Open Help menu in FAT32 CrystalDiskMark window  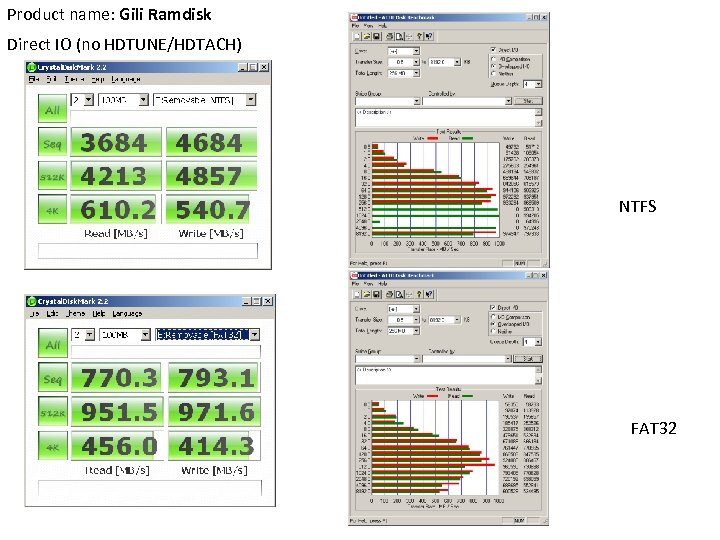point(99,314)
